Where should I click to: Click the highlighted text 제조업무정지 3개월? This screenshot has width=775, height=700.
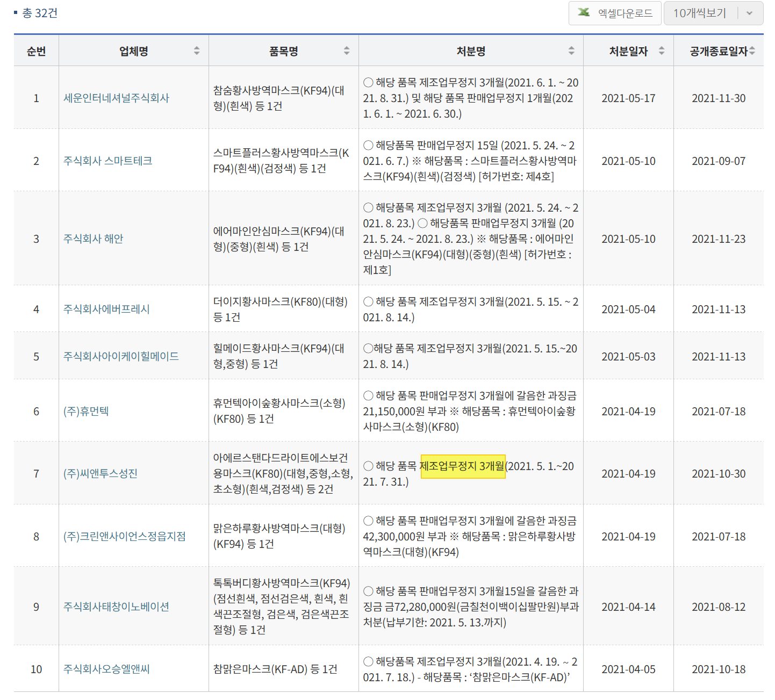[x=463, y=466]
